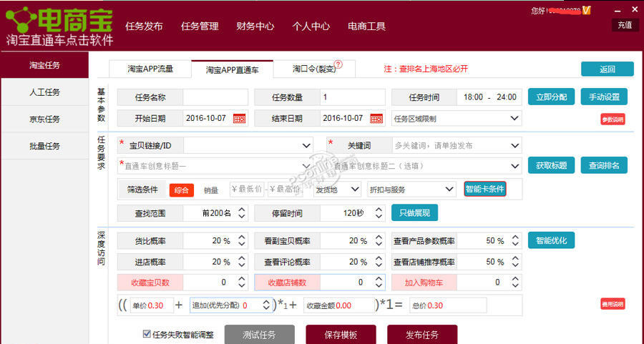
Task: Adjust the 收藏宝贝数 stepper
Action: tap(242, 282)
